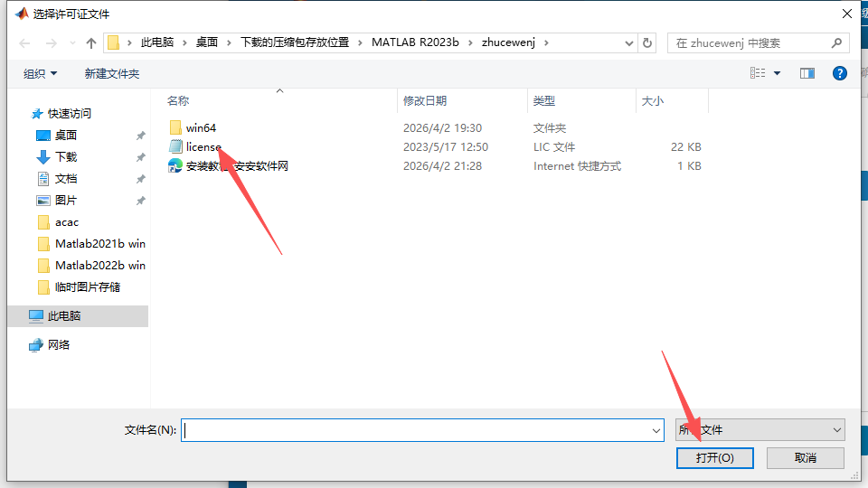
Task: Open Matlab2021b win folder in sidebar
Action: [100, 244]
